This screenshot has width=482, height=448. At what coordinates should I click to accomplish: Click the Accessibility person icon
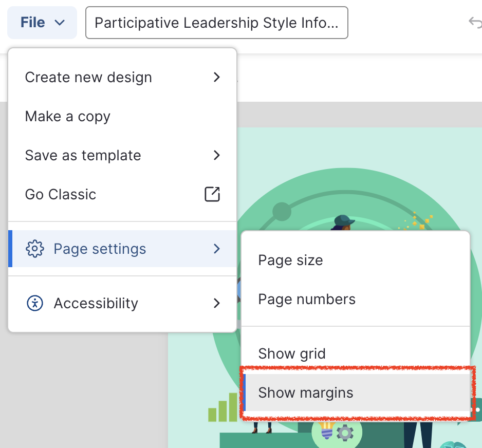(x=34, y=303)
